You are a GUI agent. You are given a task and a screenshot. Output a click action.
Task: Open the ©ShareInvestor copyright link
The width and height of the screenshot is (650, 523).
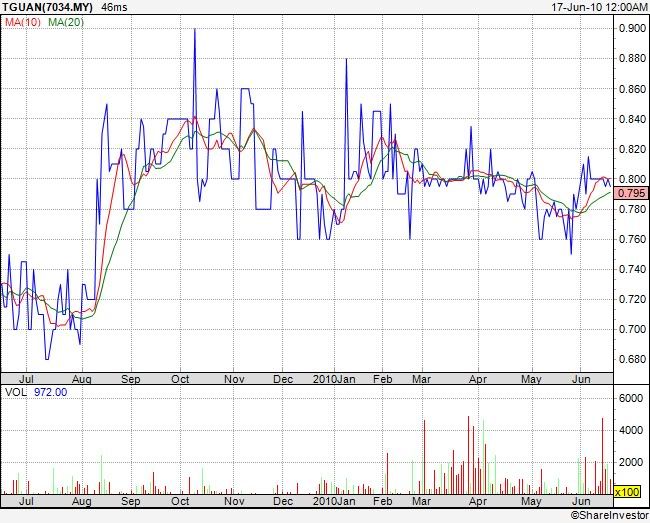pyautogui.click(x=609, y=515)
